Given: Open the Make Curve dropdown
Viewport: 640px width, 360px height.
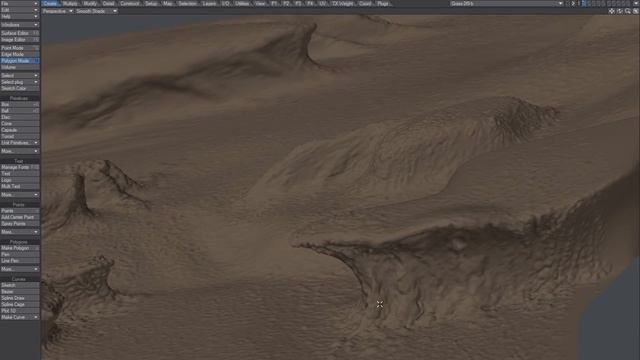Looking at the screenshot, I should point(20,317).
